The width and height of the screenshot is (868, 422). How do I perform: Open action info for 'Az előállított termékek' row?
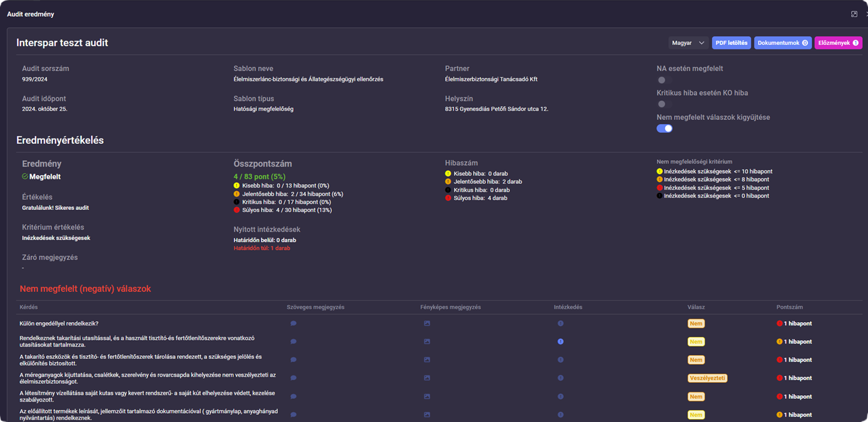point(561,414)
